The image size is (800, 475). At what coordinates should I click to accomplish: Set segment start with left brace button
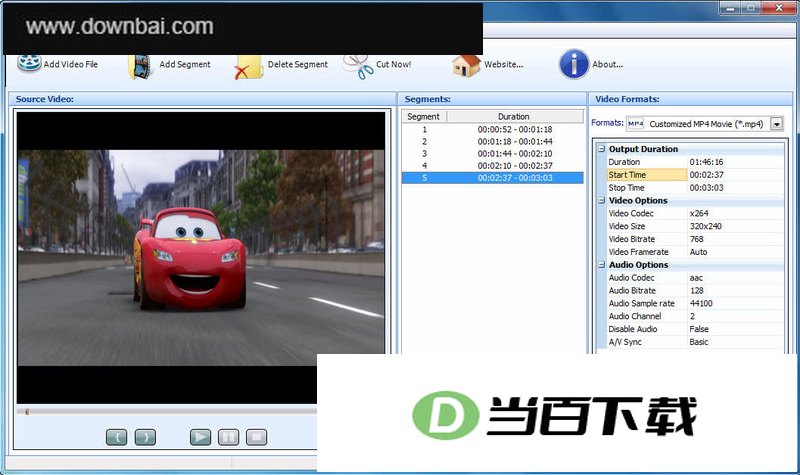116,437
